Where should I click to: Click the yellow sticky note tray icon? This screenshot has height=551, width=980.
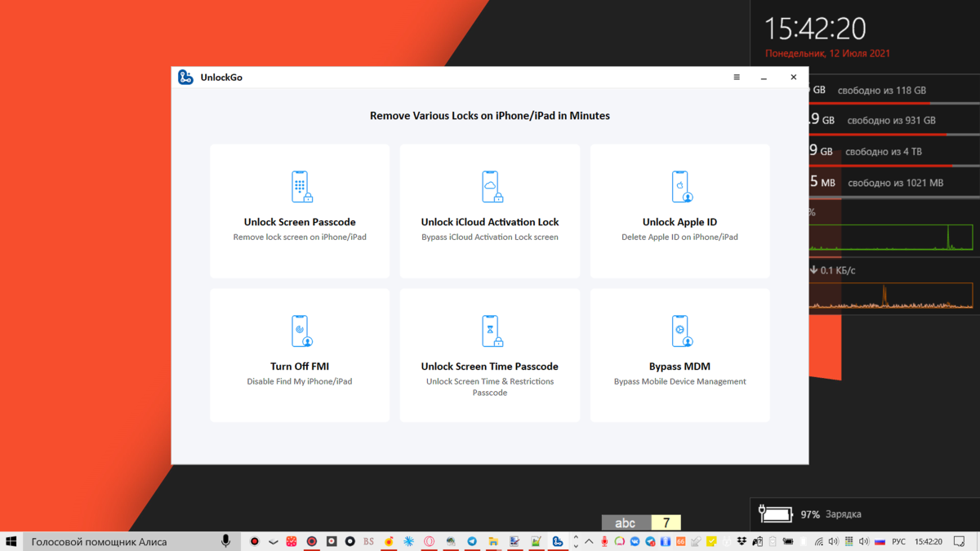point(711,541)
